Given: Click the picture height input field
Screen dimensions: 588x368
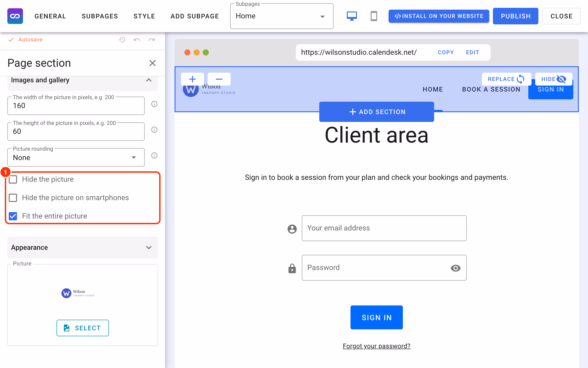Looking at the screenshot, I should point(76,131).
